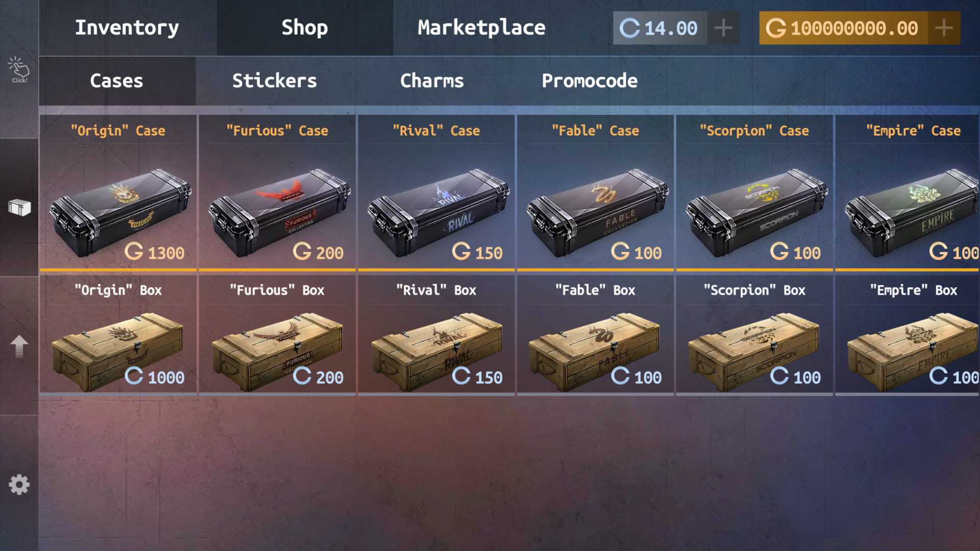Click the silver currency balance 14.00

click(x=660, y=28)
